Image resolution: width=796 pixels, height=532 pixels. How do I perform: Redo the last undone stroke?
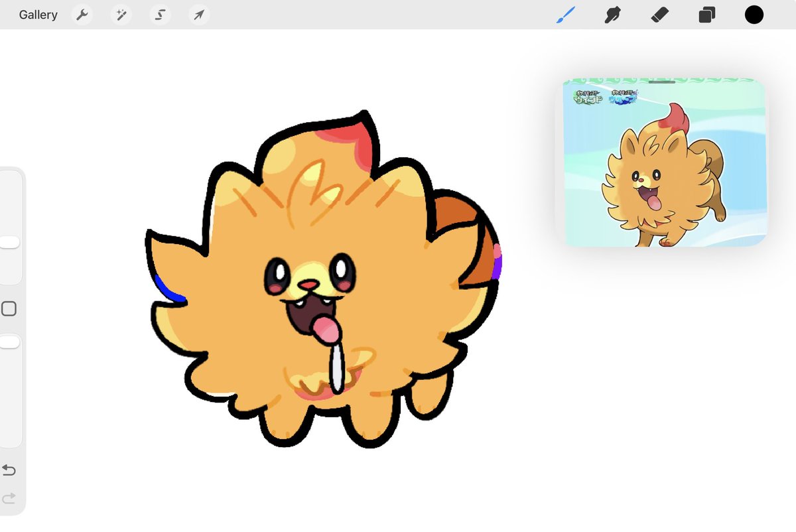pyautogui.click(x=9, y=498)
